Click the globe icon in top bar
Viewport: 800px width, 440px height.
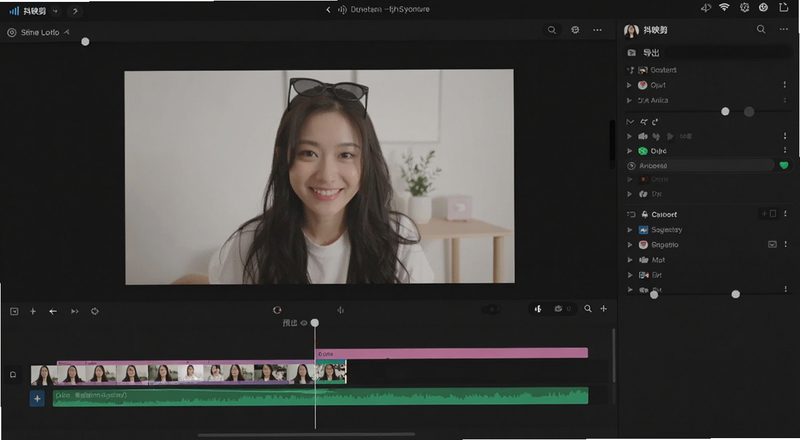pos(763,7)
